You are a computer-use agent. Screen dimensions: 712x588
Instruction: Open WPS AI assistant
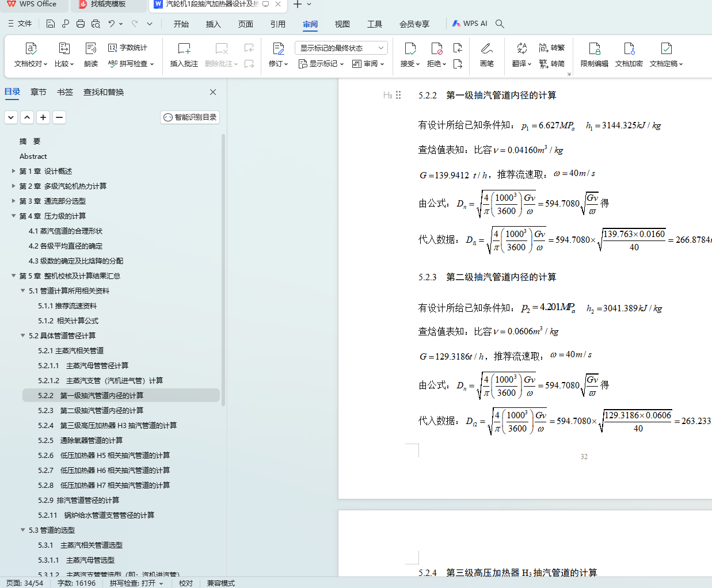click(470, 24)
